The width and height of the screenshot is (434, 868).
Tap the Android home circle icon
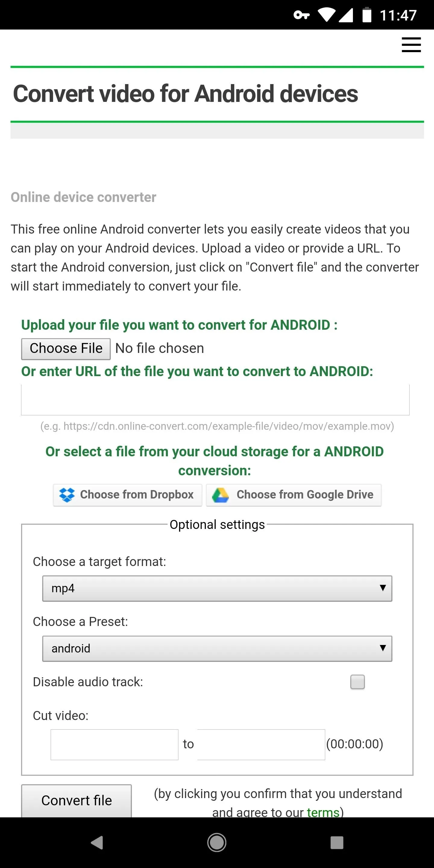(217, 842)
